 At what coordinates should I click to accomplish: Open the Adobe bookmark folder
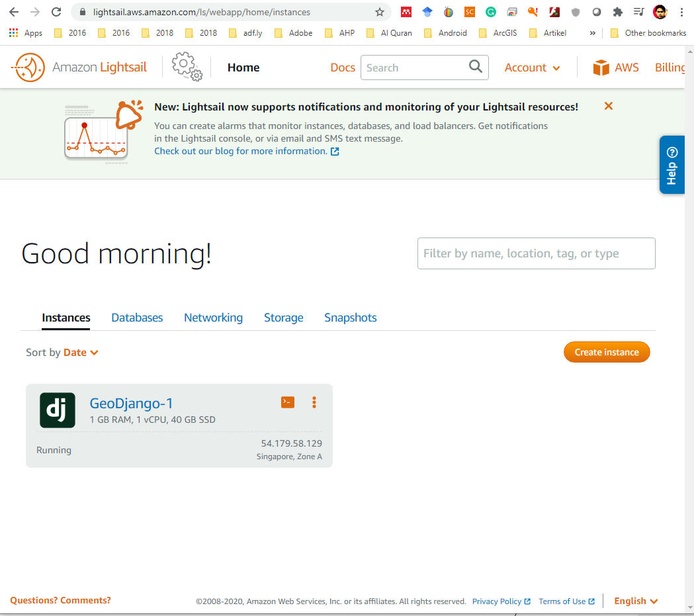click(x=294, y=32)
